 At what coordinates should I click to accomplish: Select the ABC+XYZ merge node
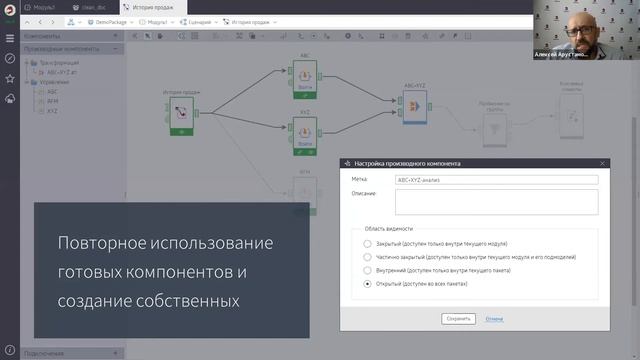[415, 107]
